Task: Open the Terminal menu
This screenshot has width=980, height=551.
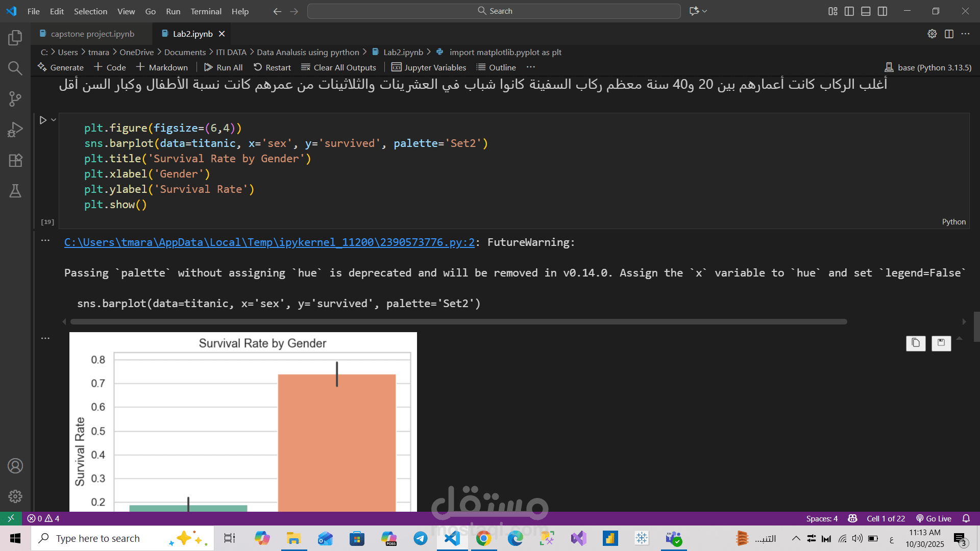Action: pos(206,11)
